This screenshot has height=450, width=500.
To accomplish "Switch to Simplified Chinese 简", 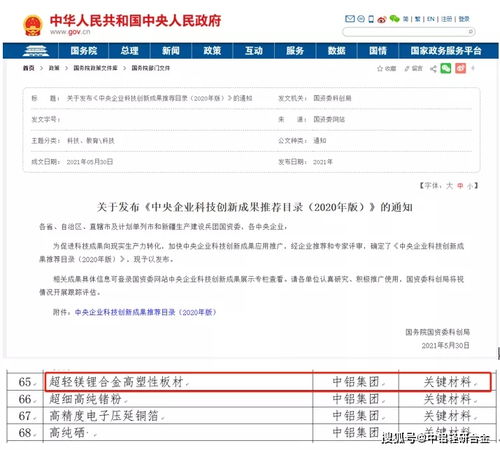I will 406,19.
